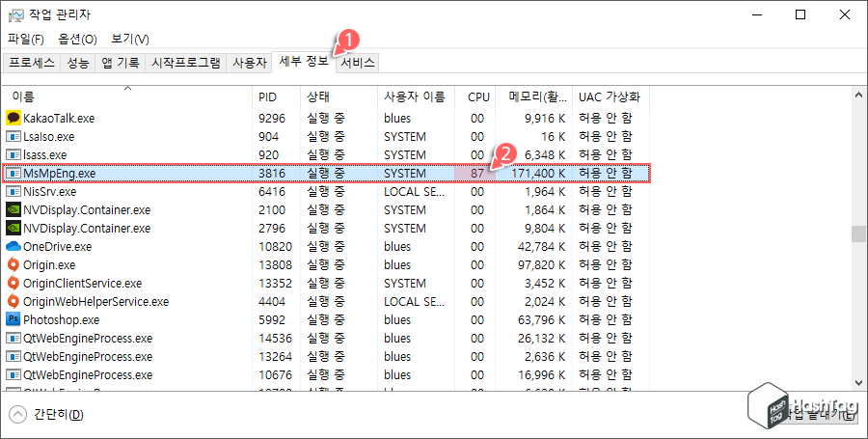Screen dimensions: 868x439
Task: Select the KakaoTalk.exe process name
Action: point(59,118)
